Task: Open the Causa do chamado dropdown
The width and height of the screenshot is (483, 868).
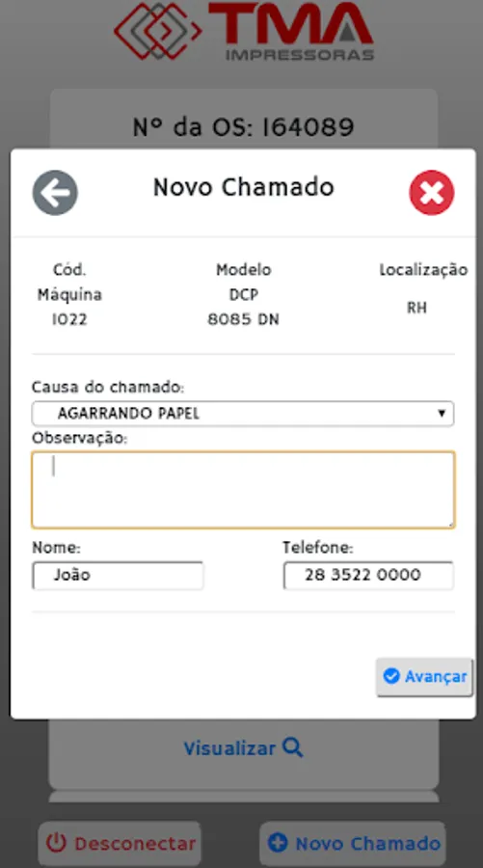Action: click(x=243, y=414)
